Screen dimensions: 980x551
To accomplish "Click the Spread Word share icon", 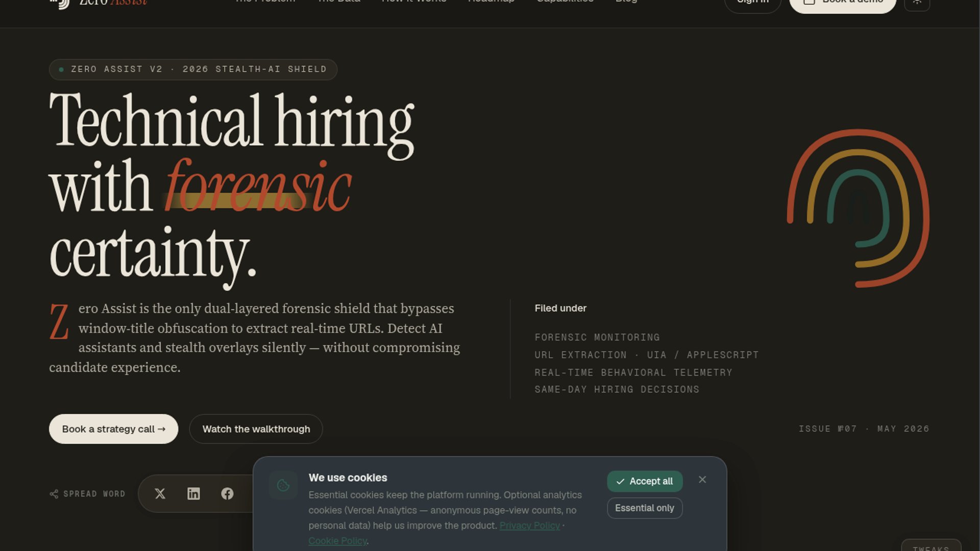I will 54,494.
